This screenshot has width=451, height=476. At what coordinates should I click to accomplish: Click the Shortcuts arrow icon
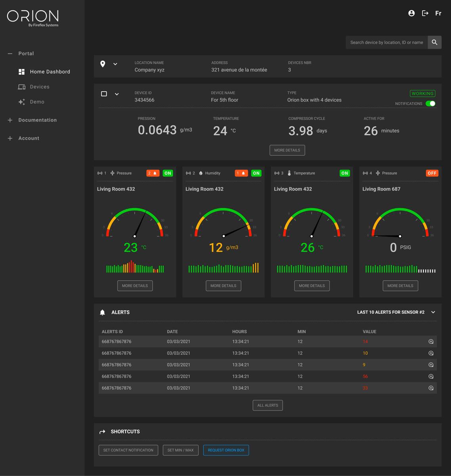pos(102,432)
